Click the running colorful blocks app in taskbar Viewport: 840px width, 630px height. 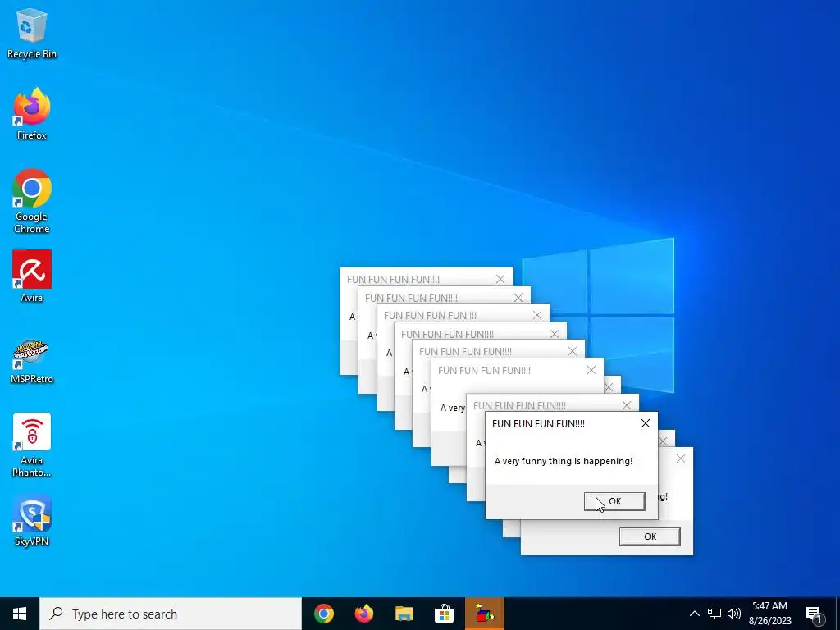pyautogui.click(x=484, y=614)
